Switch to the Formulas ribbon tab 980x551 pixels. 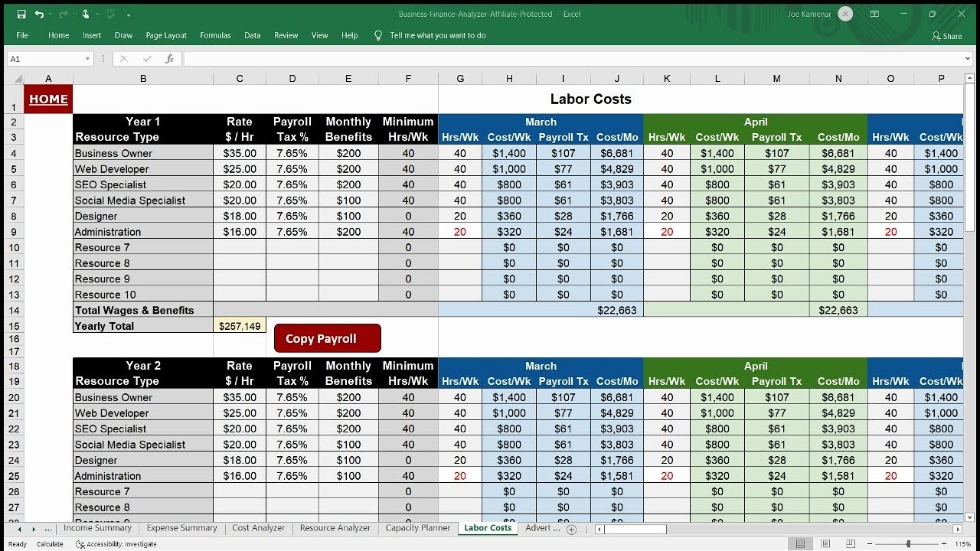click(215, 35)
